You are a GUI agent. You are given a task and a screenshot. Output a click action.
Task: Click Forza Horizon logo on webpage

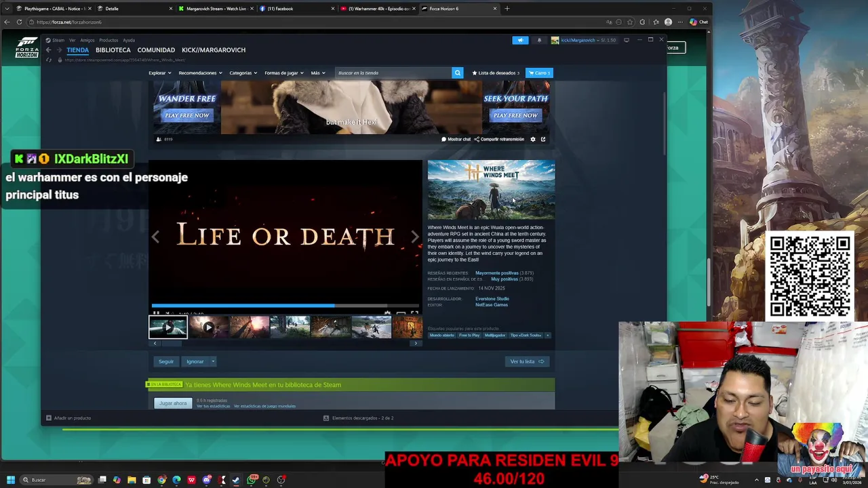tap(27, 47)
